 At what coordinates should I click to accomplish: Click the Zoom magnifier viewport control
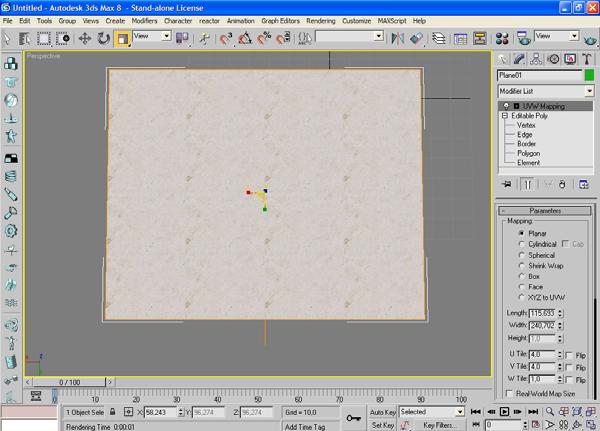tap(550, 412)
